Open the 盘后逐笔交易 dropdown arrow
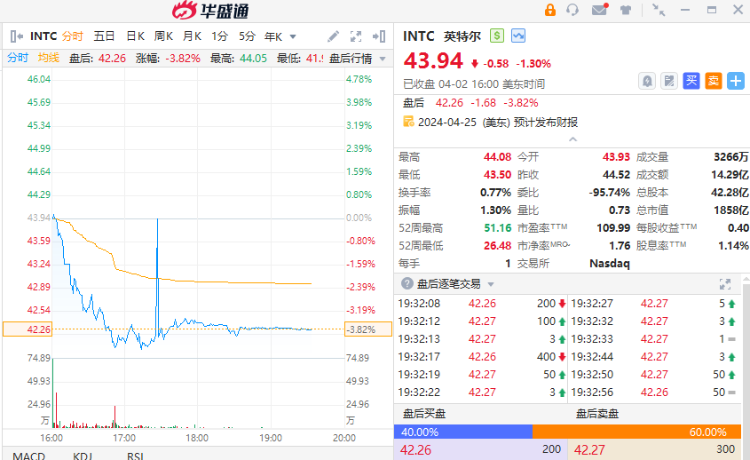Image resolution: width=750 pixels, height=460 pixels. 491,285
